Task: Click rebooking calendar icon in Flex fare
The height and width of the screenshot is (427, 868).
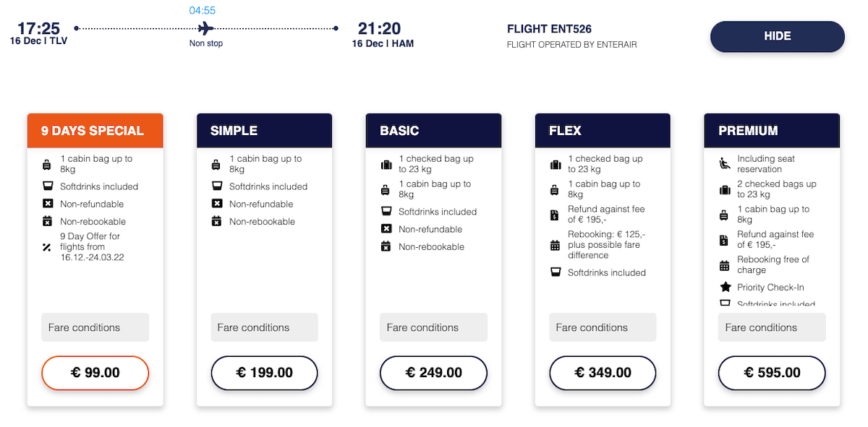Action: (555, 245)
